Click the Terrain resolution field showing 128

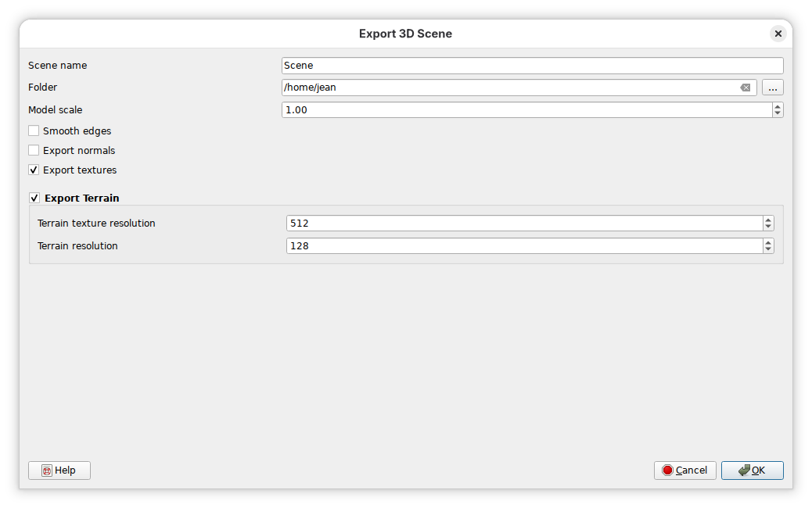click(524, 246)
